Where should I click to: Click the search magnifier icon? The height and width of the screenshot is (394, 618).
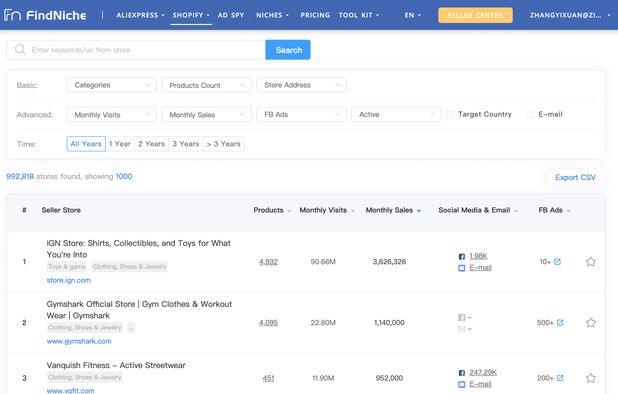20,50
